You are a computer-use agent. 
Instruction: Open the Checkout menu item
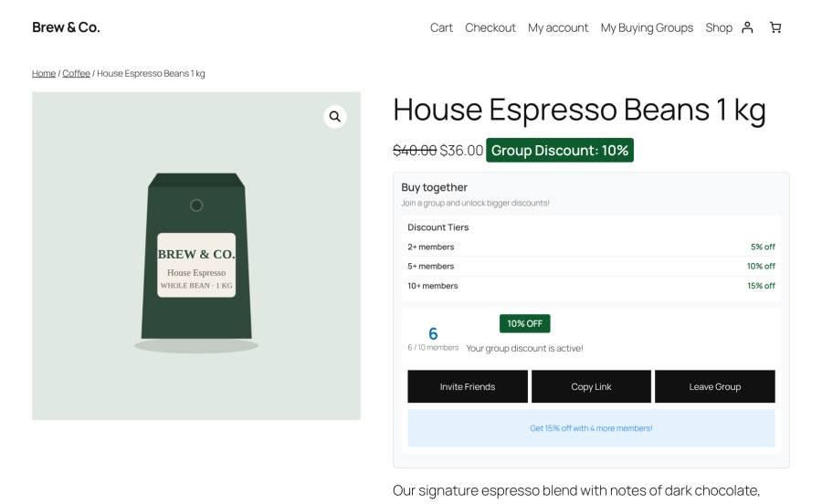click(490, 27)
